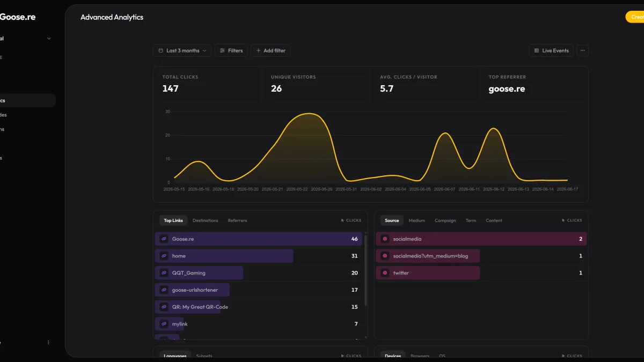This screenshot has height=362, width=644.
Task: Expand the sidebar workspace chevron dropdown
Action: (x=49, y=39)
